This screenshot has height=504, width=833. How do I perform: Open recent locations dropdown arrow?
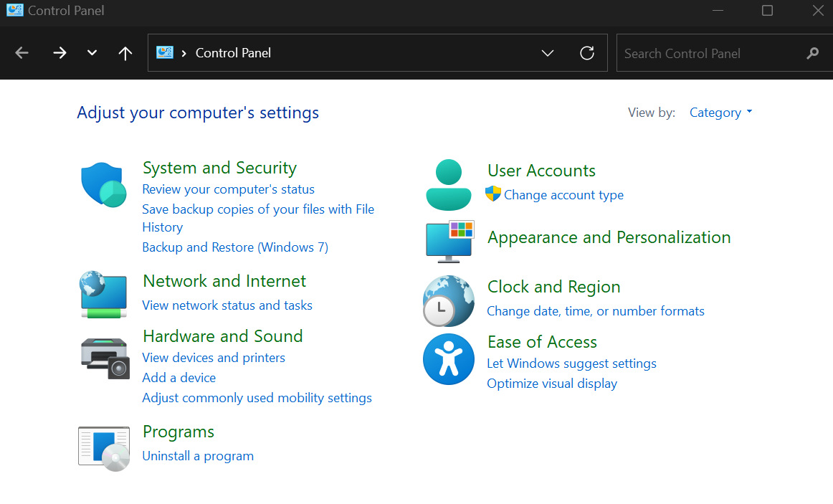(92, 53)
